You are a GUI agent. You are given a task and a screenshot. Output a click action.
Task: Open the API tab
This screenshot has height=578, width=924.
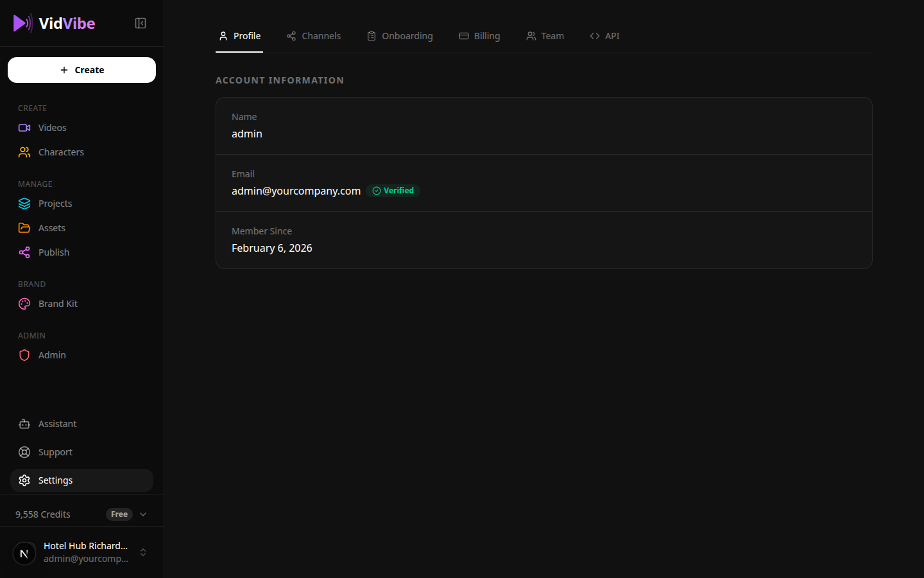pyautogui.click(x=604, y=36)
